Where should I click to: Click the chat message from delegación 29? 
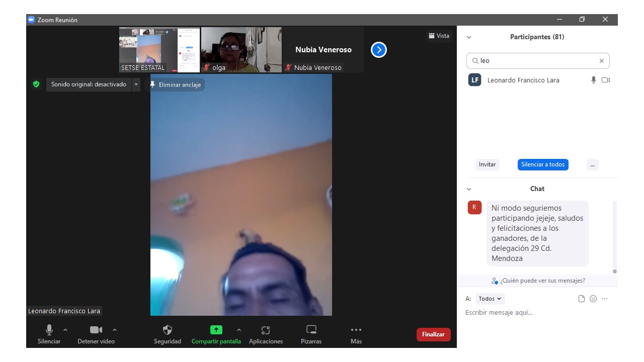pyautogui.click(x=537, y=233)
